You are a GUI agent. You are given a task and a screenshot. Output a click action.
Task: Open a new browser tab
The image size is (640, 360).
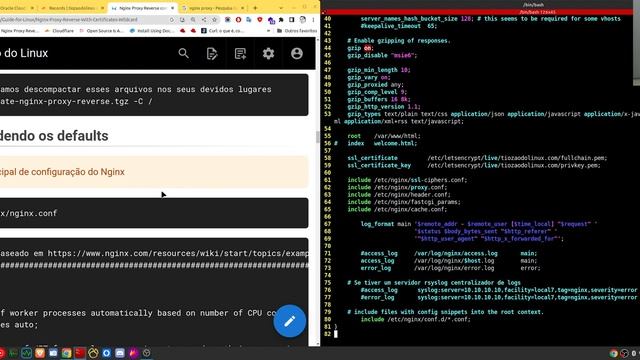255,8
